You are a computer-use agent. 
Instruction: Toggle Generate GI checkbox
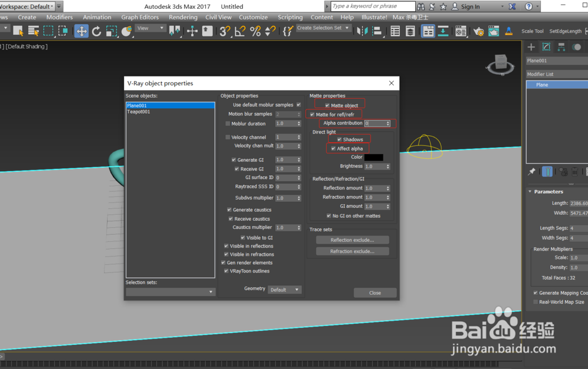pos(233,159)
